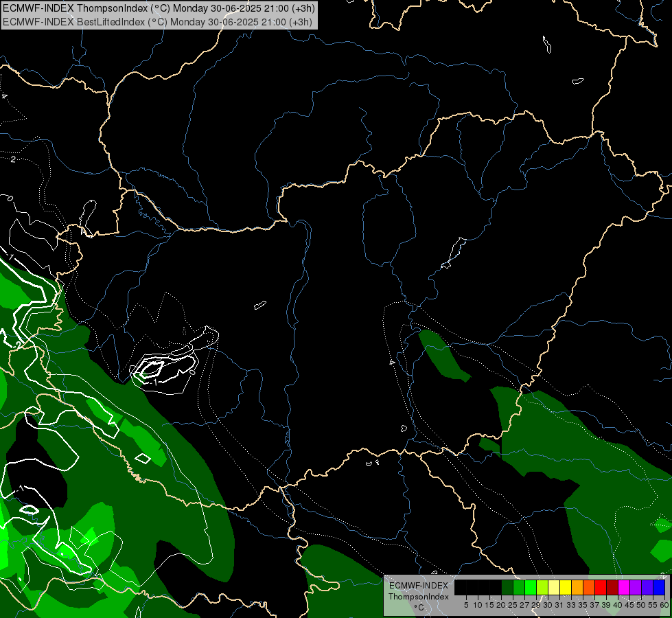Click the legend tick value 15
This screenshot has width=672, height=618.
tap(489, 605)
